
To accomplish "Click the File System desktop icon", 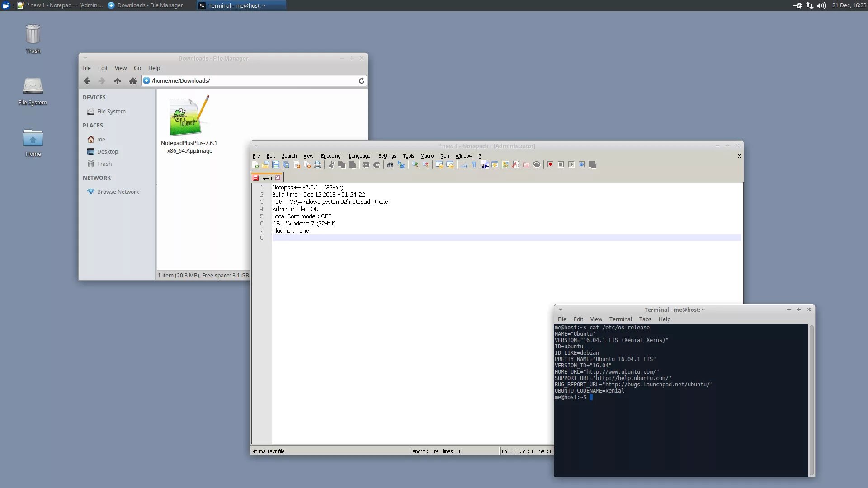I will click(x=33, y=91).
